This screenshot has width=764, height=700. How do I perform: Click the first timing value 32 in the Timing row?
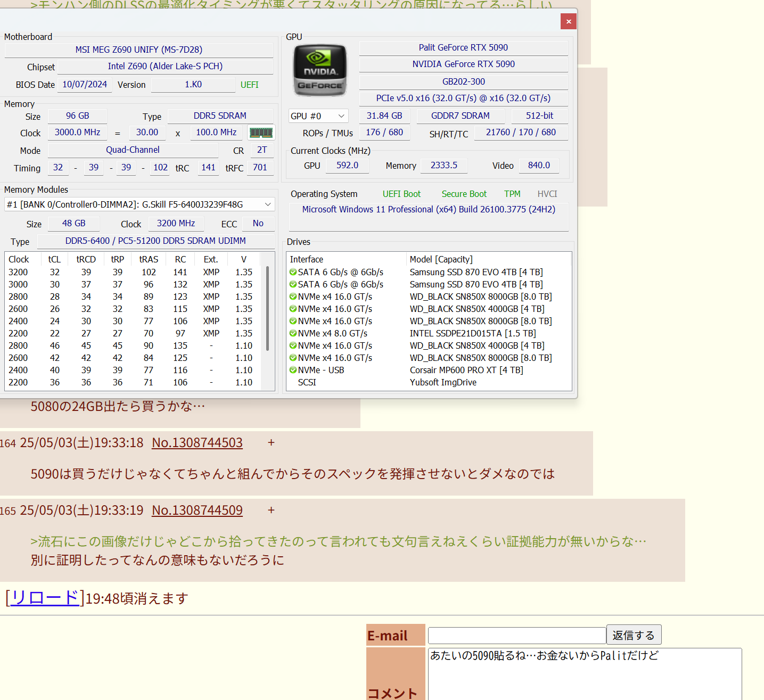(58, 167)
